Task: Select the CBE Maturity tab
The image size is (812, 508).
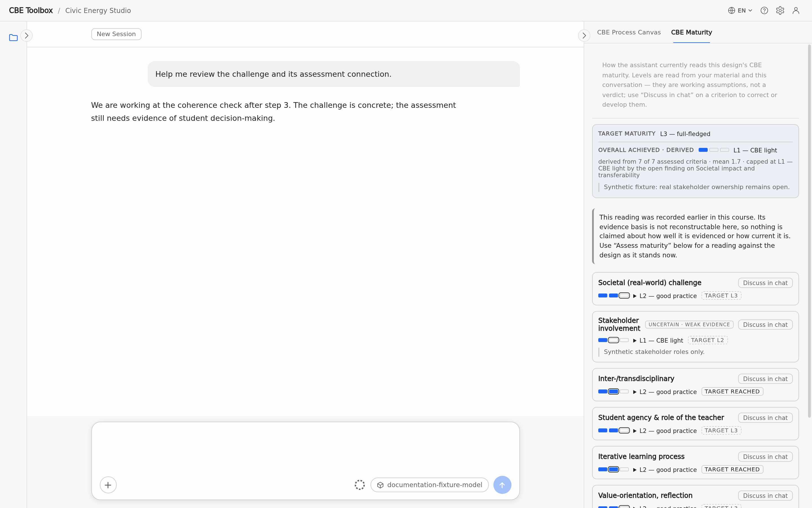Action: [692, 32]
